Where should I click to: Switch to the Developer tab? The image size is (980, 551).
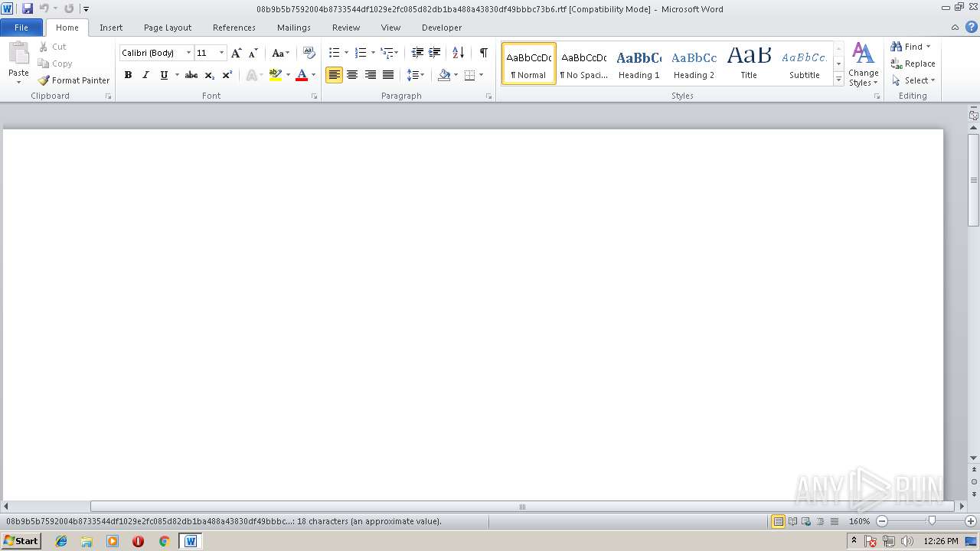(x=442, y=28)
